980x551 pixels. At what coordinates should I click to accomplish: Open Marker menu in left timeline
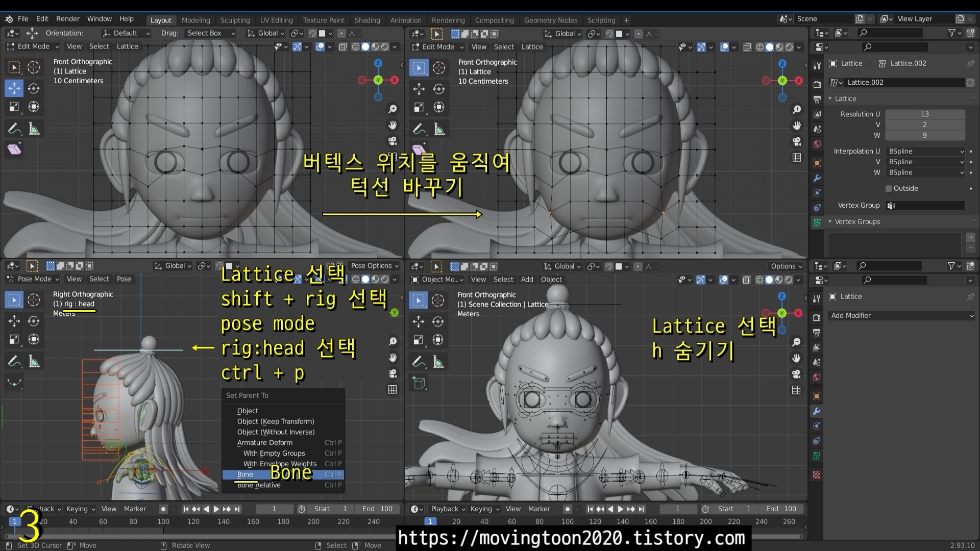coord(135,509)
